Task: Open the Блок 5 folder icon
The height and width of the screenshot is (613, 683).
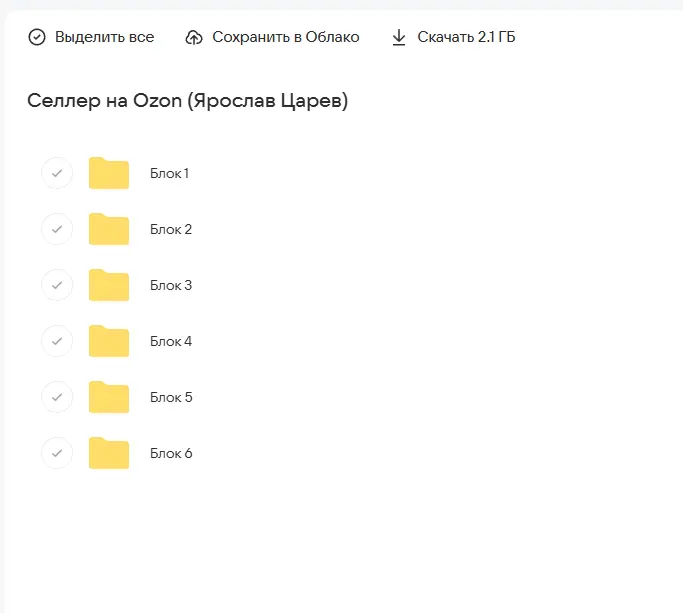Action: 109,397
